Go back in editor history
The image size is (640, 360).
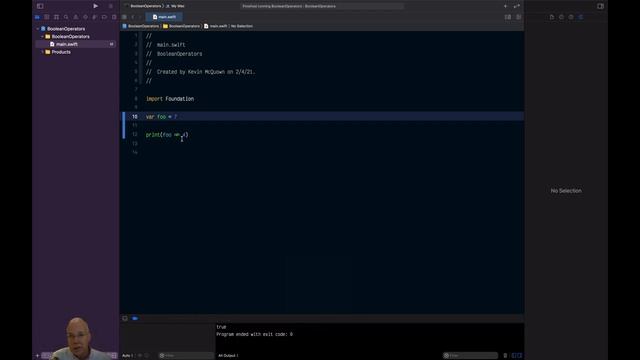pos(133,17)
